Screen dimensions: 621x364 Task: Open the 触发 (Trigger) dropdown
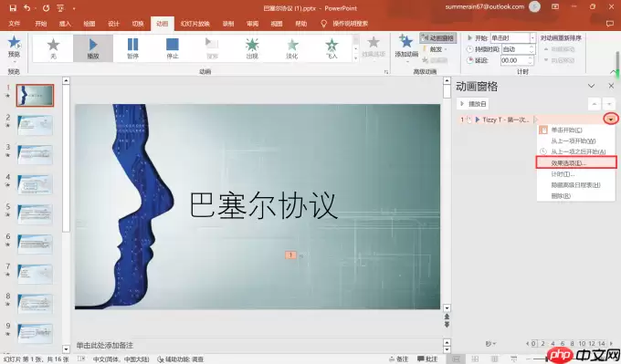pos(436,49)
